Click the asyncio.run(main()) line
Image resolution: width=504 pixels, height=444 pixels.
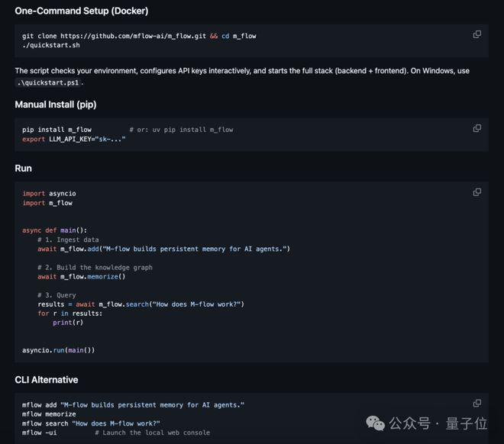tap(59, 350)
